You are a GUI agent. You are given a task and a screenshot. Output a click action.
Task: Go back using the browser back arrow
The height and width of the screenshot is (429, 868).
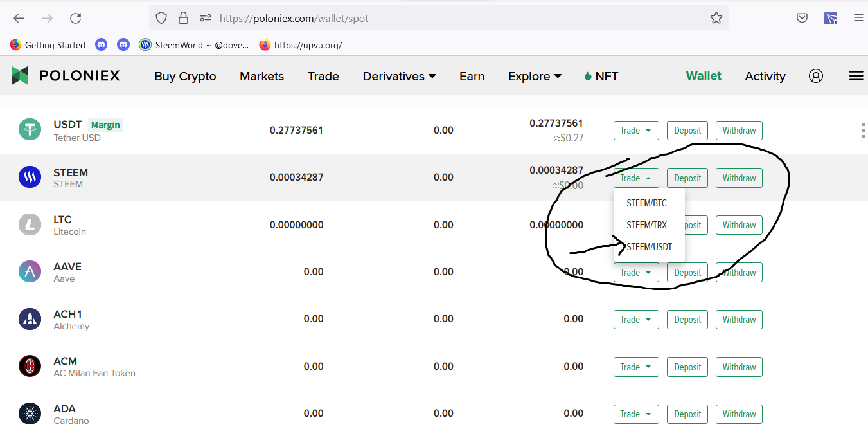coord(19,18)
